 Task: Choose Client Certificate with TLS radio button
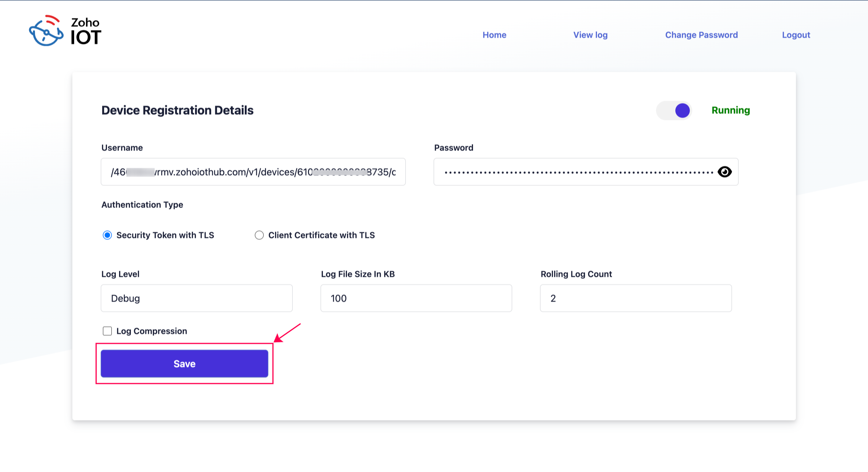259,235
